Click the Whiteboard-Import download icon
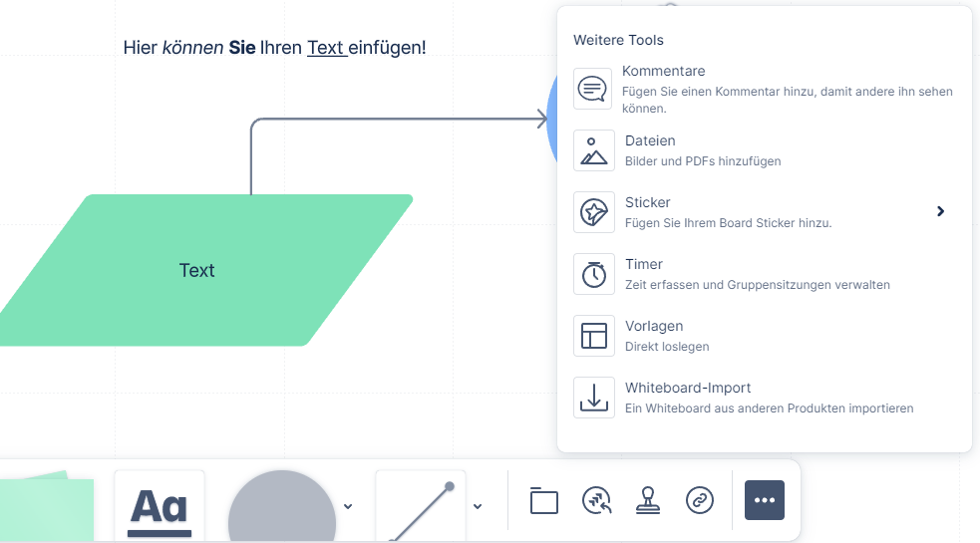The width and height of the screenshot is (980, 543). point(594,398)
